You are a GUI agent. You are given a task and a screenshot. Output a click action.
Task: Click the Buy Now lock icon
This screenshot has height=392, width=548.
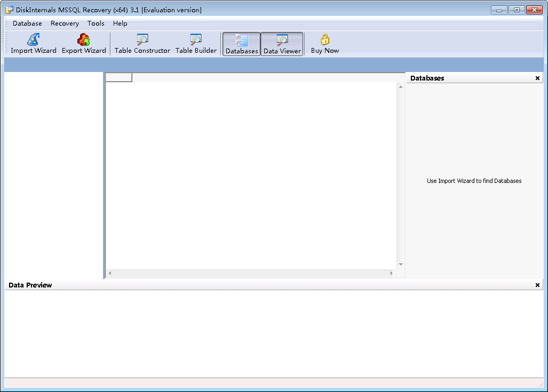click(x=324, y=40)
